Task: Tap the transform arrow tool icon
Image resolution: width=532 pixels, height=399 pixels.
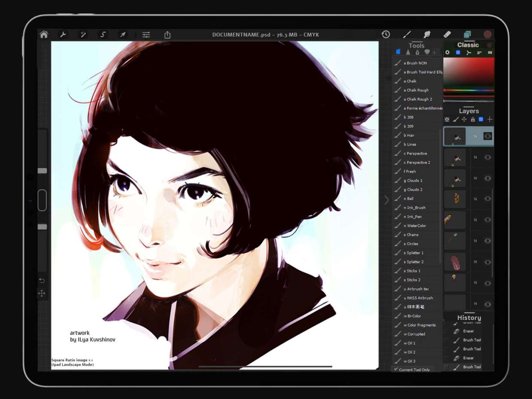Action: [123, 34]
